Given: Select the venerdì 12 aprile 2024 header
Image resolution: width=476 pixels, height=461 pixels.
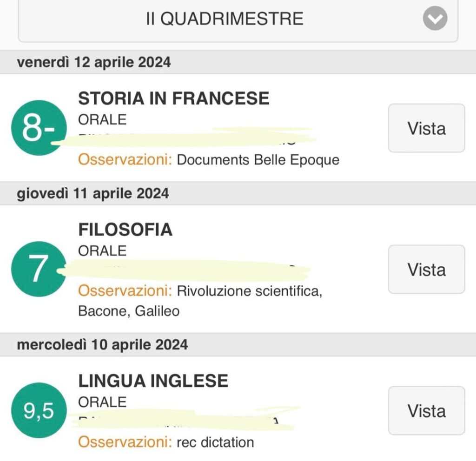Looking at the screenshot, I should coord(238,62).
